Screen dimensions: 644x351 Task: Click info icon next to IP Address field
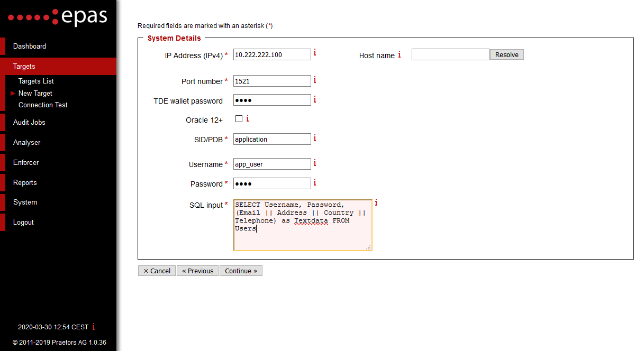tap(315, 53)
